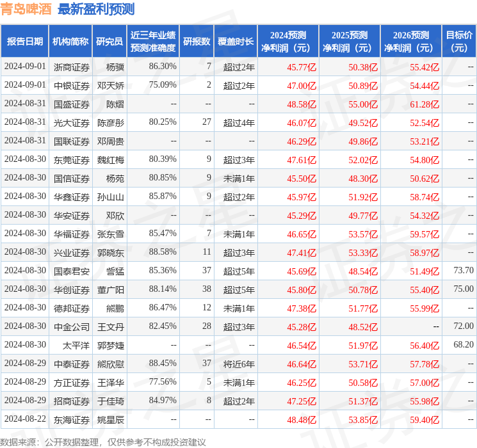Select the 国信证券 institution cell

[72, 179]
